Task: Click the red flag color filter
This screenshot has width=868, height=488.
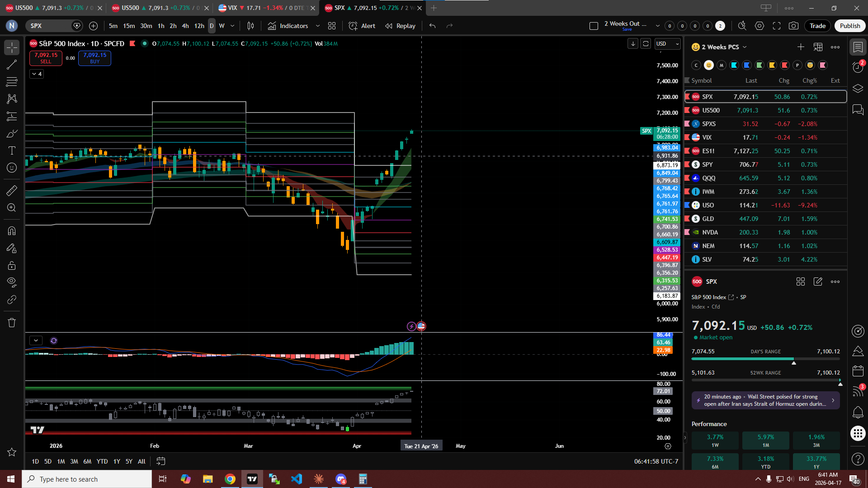Action: point(785,65)
